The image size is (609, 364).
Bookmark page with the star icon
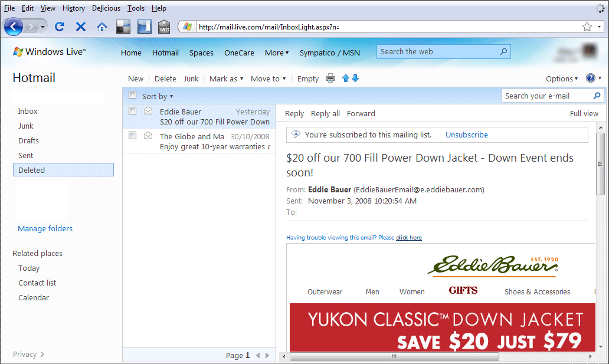coord(587,27)
